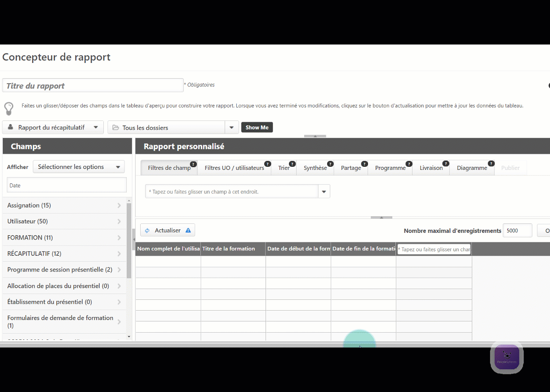Click the folder icon in Tous les dossiers
The height and width of the screenshot is (392, 550).
115,128
